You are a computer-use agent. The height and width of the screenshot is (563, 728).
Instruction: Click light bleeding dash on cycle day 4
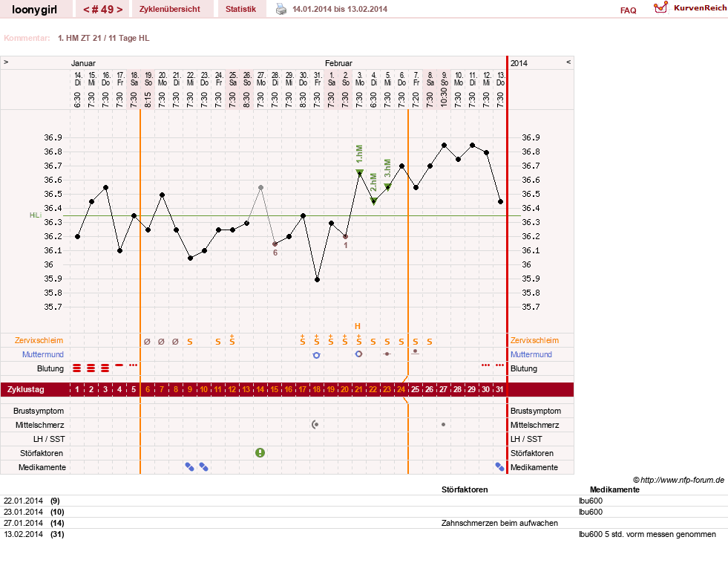tap(119, 365)
